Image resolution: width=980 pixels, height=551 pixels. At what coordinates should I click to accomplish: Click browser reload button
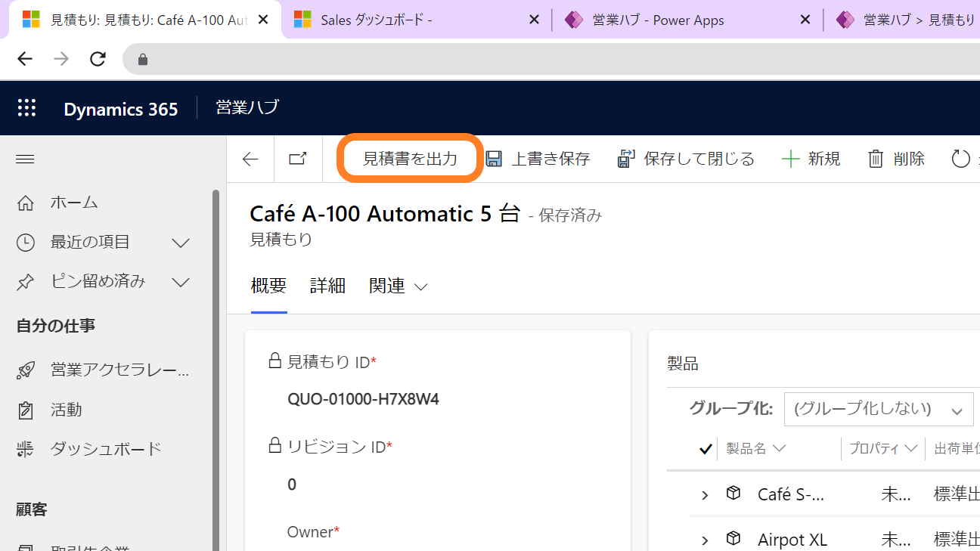(98, 59)
